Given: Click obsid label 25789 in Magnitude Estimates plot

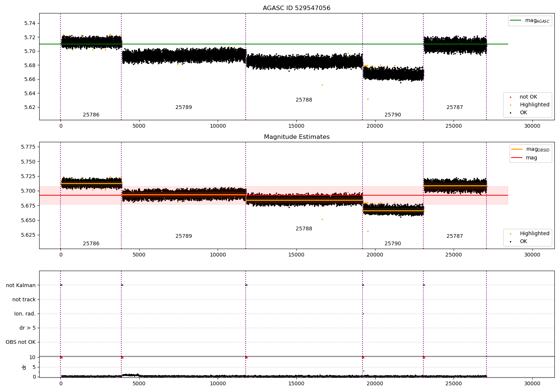Looking at the screenshot, I should [184, 236].
